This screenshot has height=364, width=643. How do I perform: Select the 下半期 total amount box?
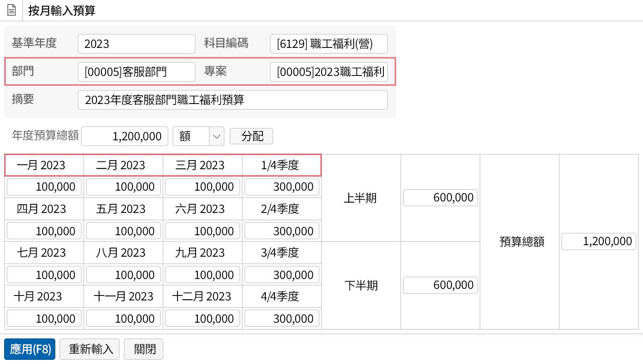[x=440, y=285]
